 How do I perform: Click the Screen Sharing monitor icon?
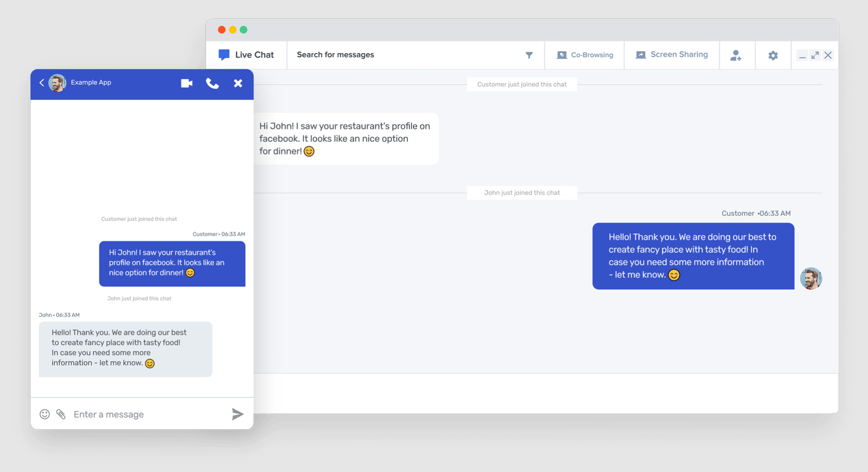641,55
